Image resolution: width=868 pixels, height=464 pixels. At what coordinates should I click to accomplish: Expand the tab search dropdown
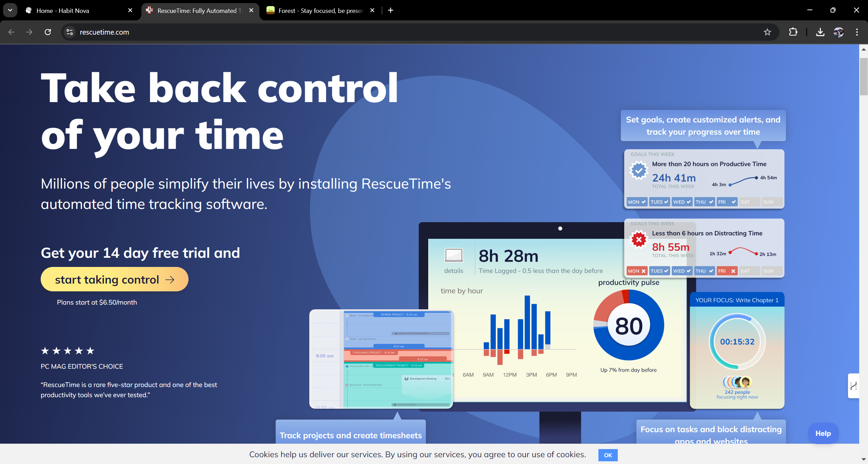click(x=10, y=10)
